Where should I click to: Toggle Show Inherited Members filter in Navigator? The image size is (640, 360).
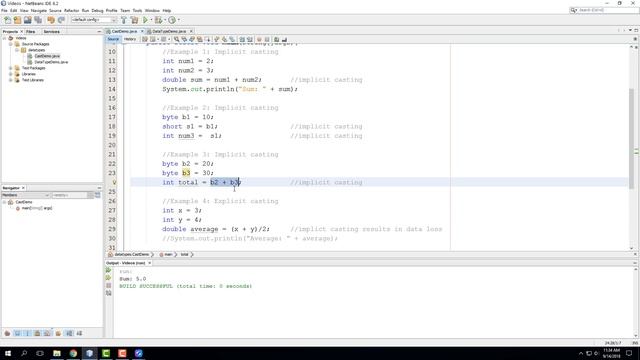pos(7,333)
